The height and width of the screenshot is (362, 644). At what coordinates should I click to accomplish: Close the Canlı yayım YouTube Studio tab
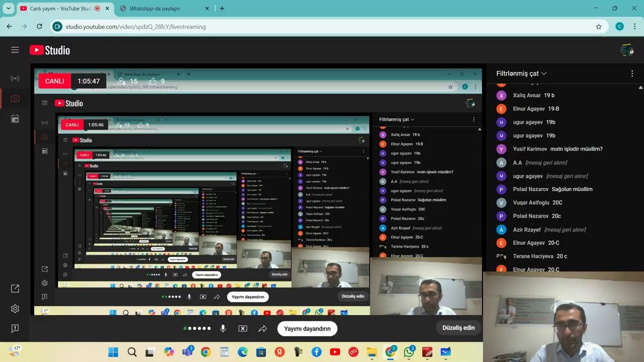[x=108, y=9]
